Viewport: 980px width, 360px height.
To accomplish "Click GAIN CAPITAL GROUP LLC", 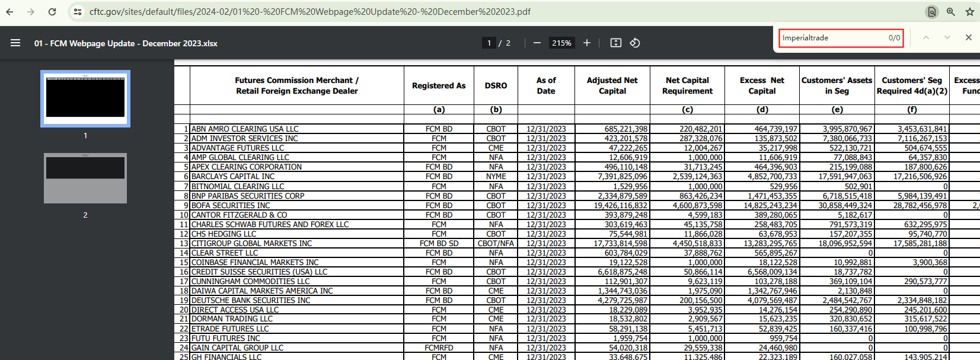I will (237, 348).
